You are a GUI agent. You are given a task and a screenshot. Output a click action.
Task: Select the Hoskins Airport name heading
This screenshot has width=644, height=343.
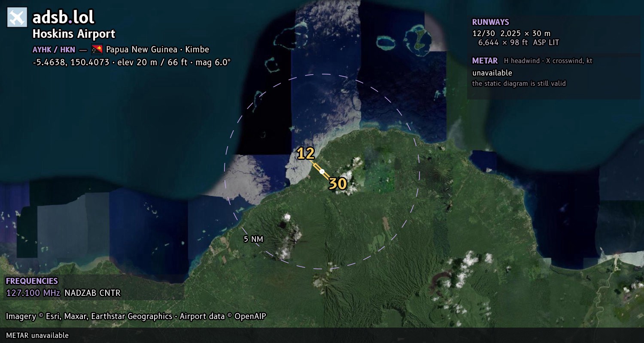[x=74, y=34]
